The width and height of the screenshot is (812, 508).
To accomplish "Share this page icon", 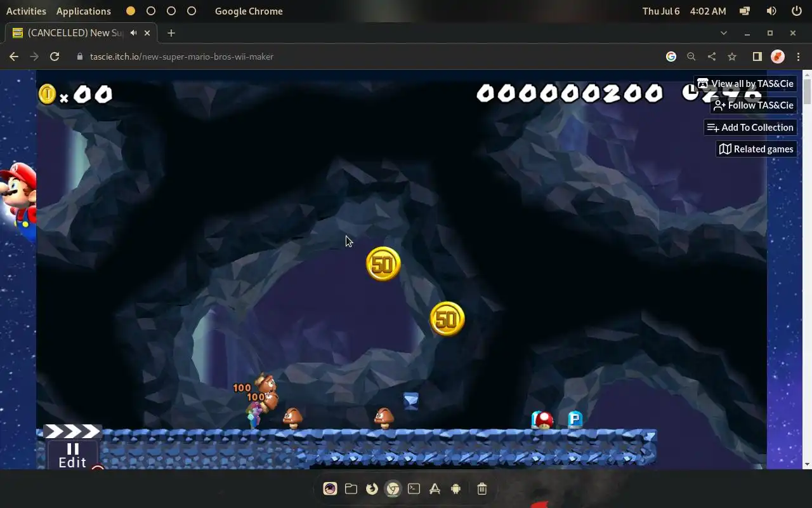I will pyautogui.click(x=712, y=57).
